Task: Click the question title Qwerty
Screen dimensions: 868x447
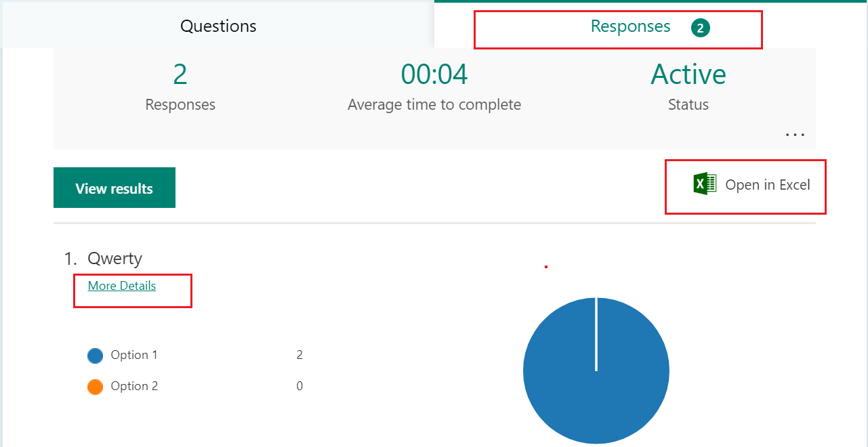Action: pos(115,259)
